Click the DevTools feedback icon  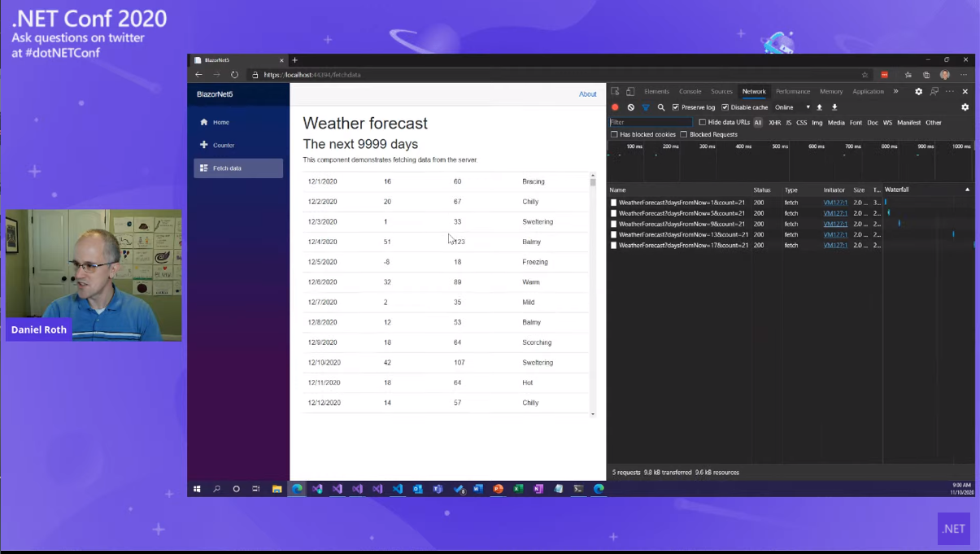(934, 91)
